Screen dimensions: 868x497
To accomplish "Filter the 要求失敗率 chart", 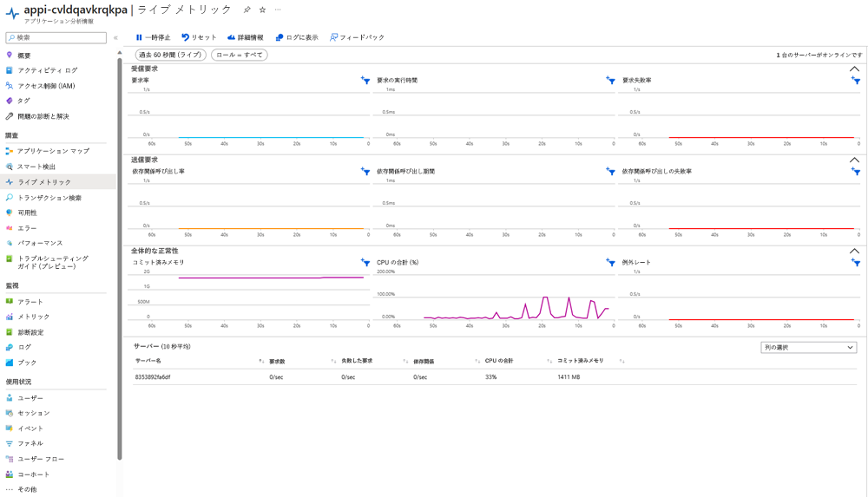I will coord(856,81).
